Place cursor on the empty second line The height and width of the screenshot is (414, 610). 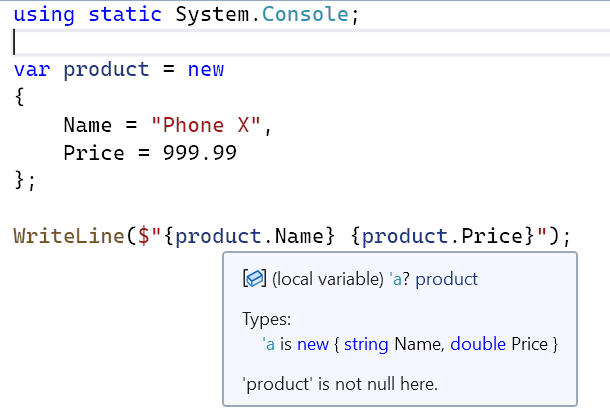coord(311,42)
